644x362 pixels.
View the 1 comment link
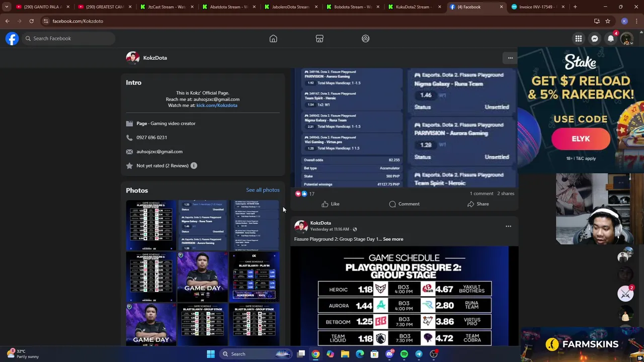(481, 194)
